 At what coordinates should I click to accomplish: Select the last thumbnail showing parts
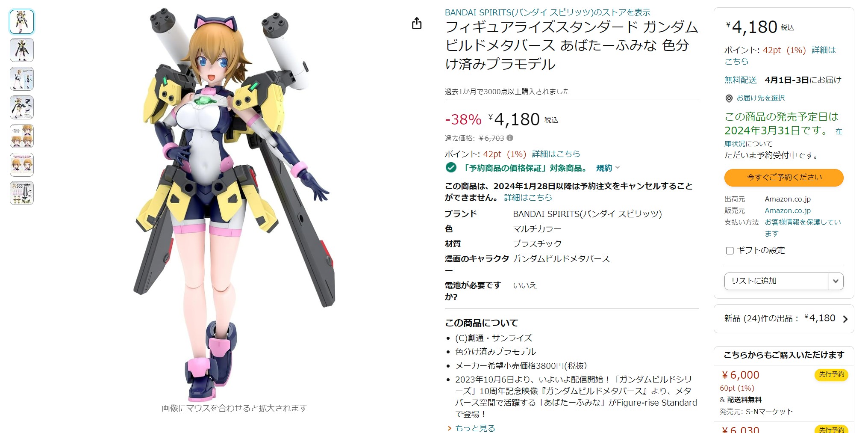pos(22,193)
